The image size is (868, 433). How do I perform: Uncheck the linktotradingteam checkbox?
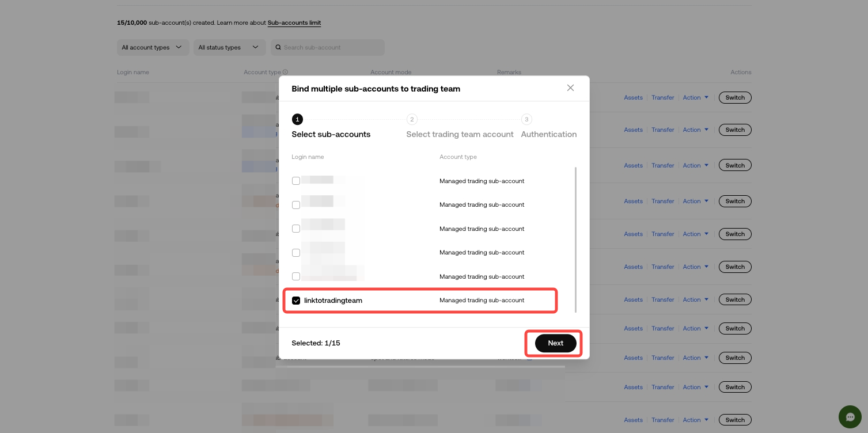coord(296,300)
